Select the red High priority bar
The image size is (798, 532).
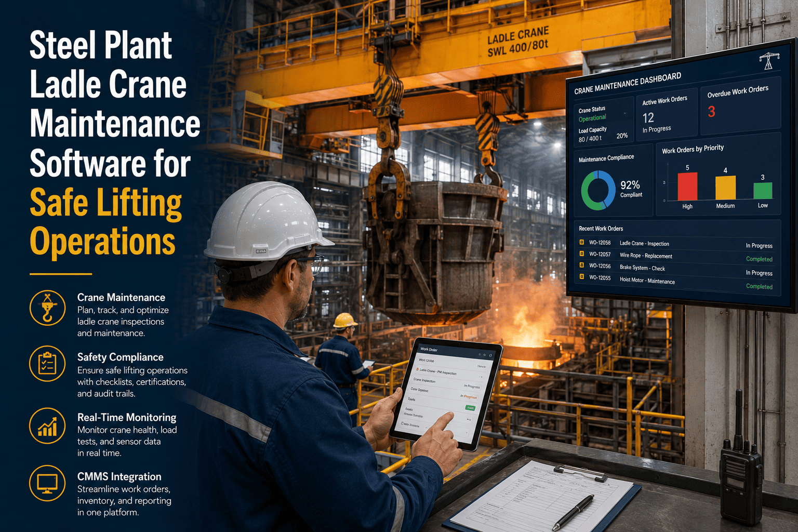coord(687,187)
